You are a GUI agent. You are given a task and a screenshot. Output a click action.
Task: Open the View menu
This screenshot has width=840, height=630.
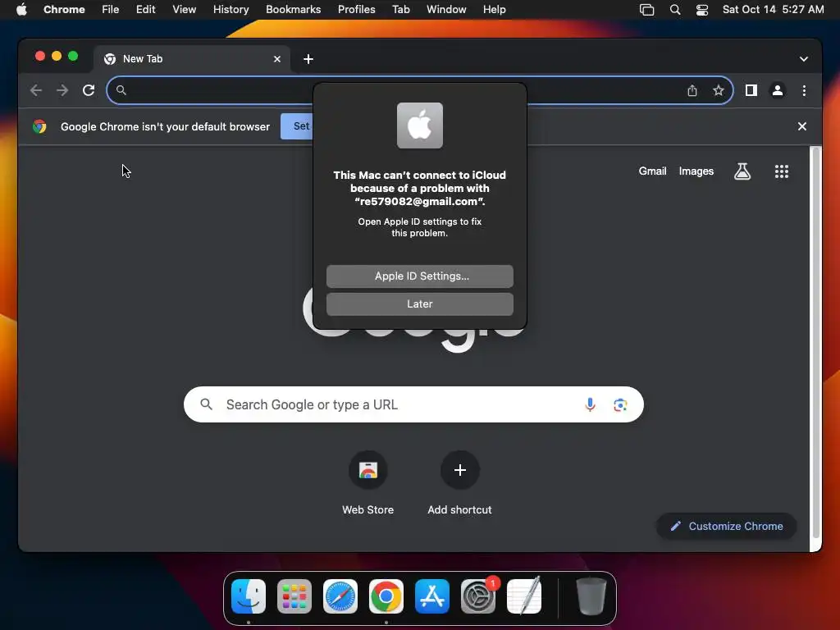pyautogui.click(x=184, y=9)
